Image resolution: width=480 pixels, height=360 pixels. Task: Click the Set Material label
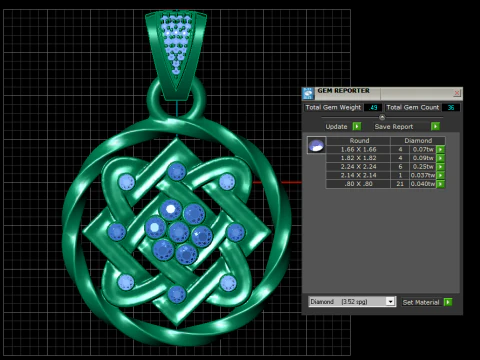[x=421, y=302]
